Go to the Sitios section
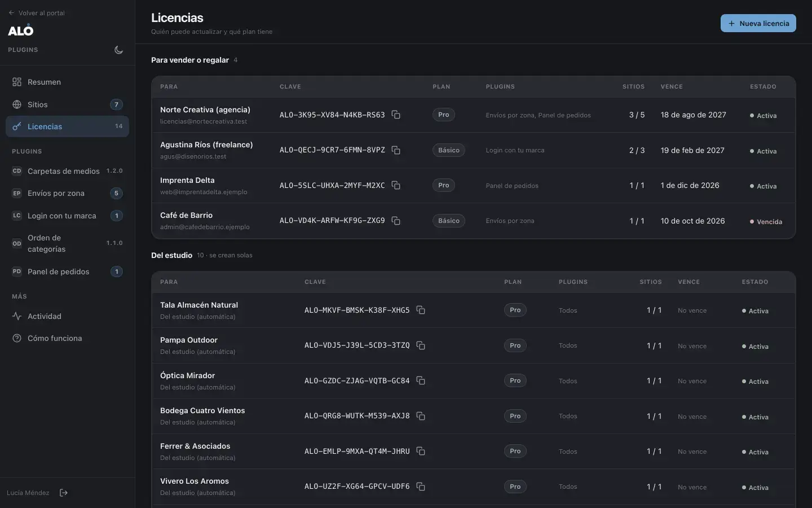This screenshot has width=812, height=508. click(67, 104)
